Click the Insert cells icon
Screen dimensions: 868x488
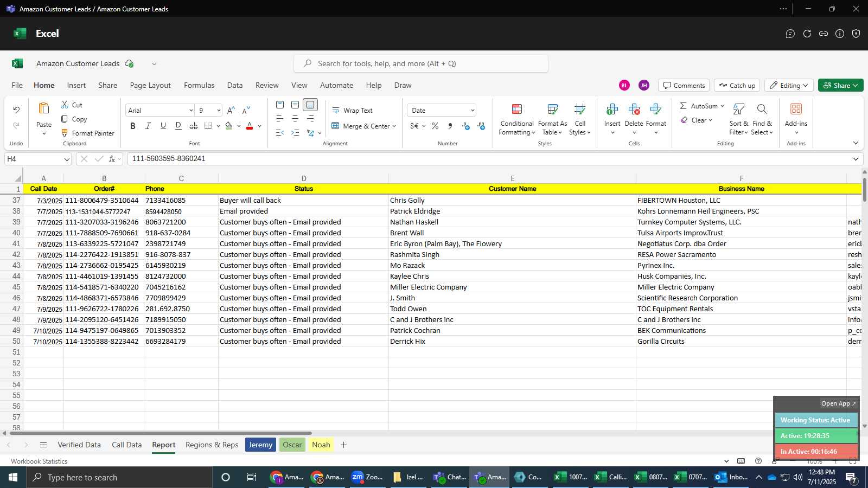(x=612, y=110)
